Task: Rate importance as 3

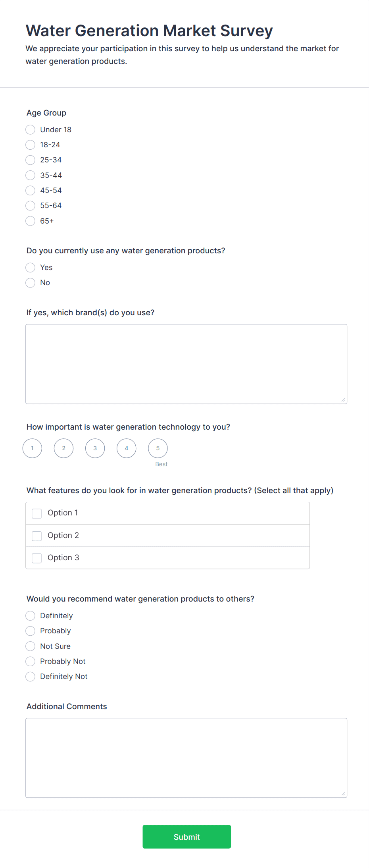Action: [95, 448]
